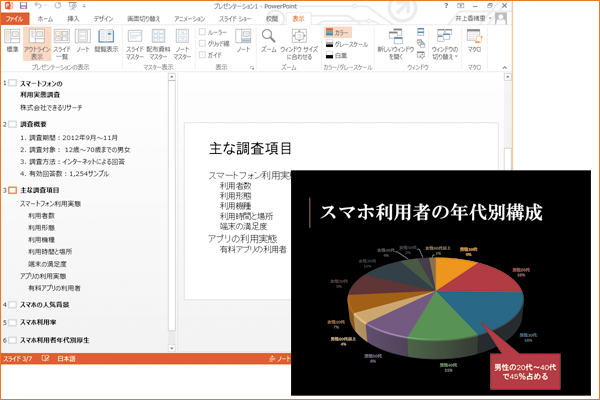
Task: Toggle the Notes (ノート) pane button in Show group
Action: tap(243, 41)
